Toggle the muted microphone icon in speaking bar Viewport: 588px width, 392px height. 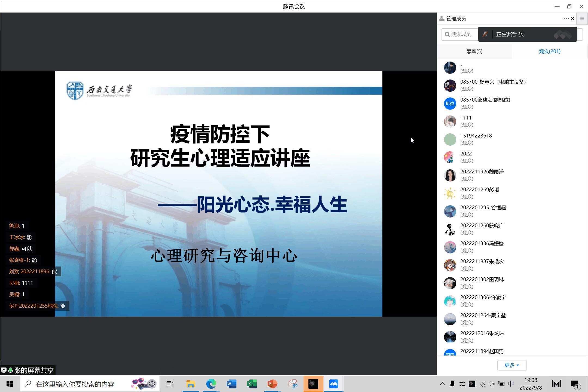[x=485, y=34]
